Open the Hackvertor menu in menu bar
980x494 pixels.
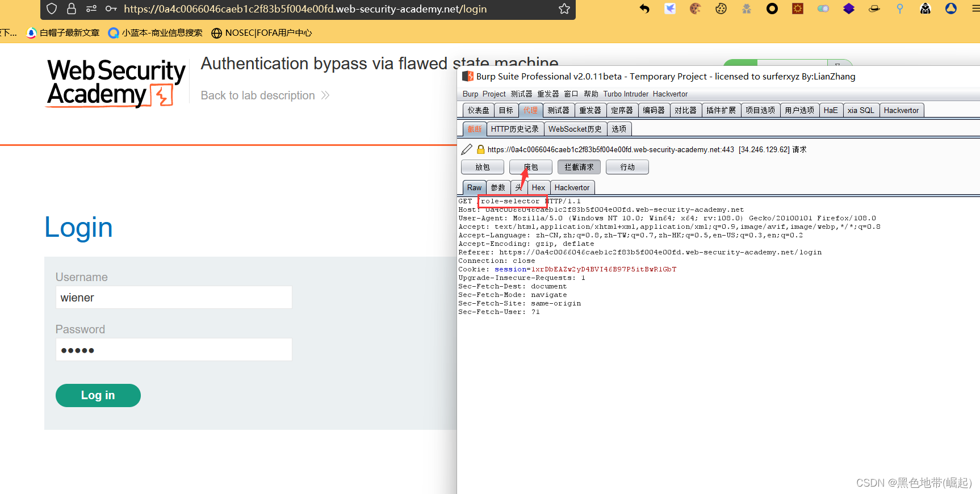pyautogui.click(x=670, y=94)
